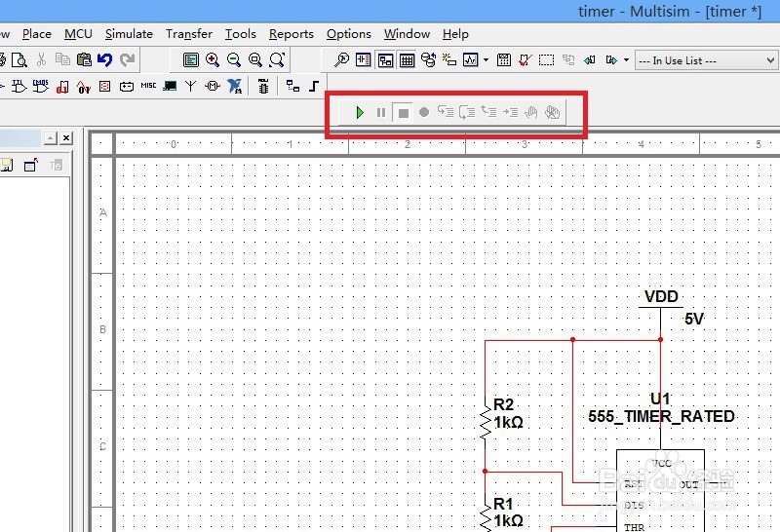This screenshot has height=532, width=780.
Task: Open the Place menu
Action: coord(37,34)
